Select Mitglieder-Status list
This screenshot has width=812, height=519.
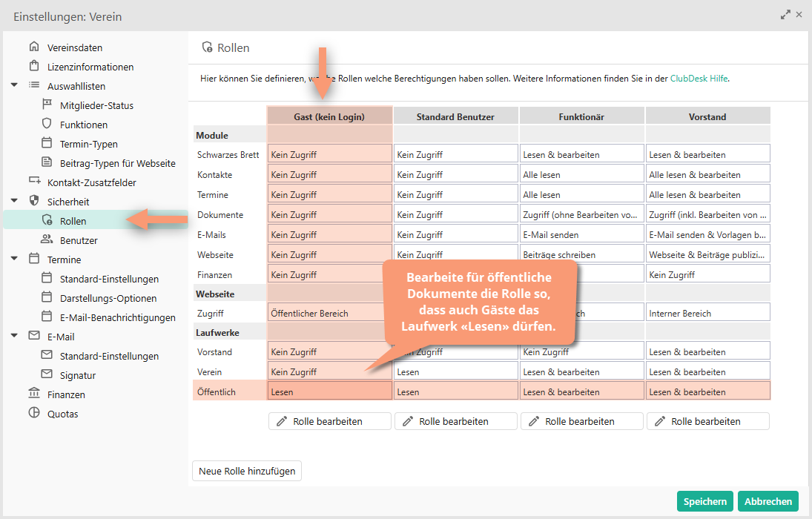(x=96, y=106)
